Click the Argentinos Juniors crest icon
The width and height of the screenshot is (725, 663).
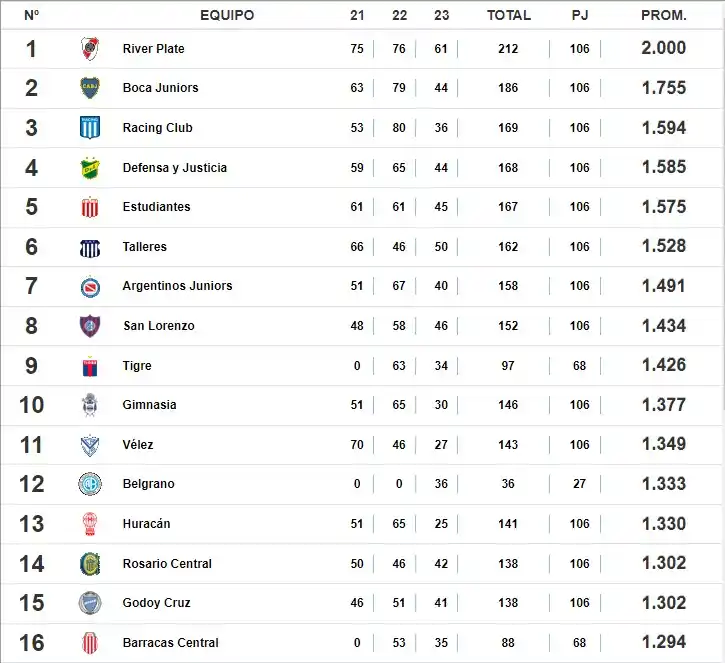(90, 286)
